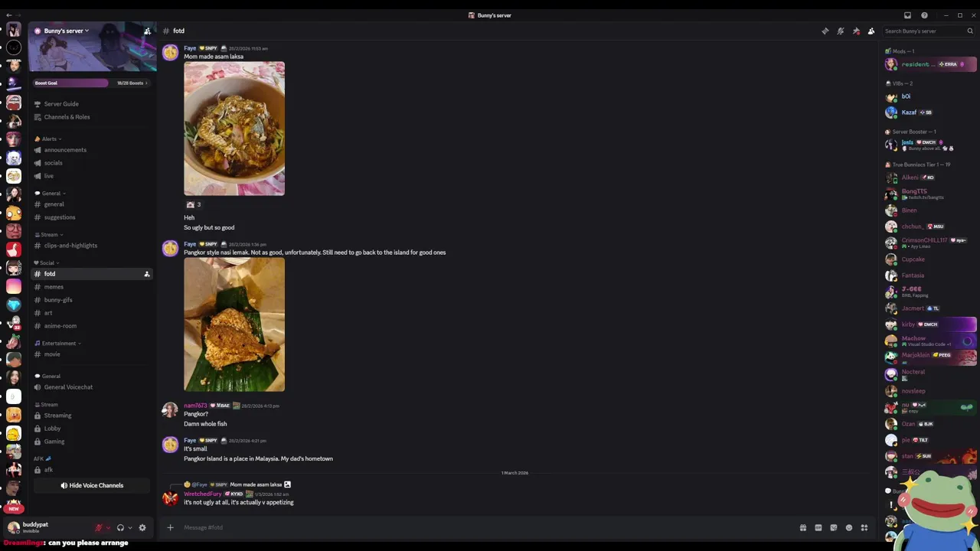980x551 pixels.
Task: Click buddypat user avatar in panel
Action: click(x=13, y=527)
